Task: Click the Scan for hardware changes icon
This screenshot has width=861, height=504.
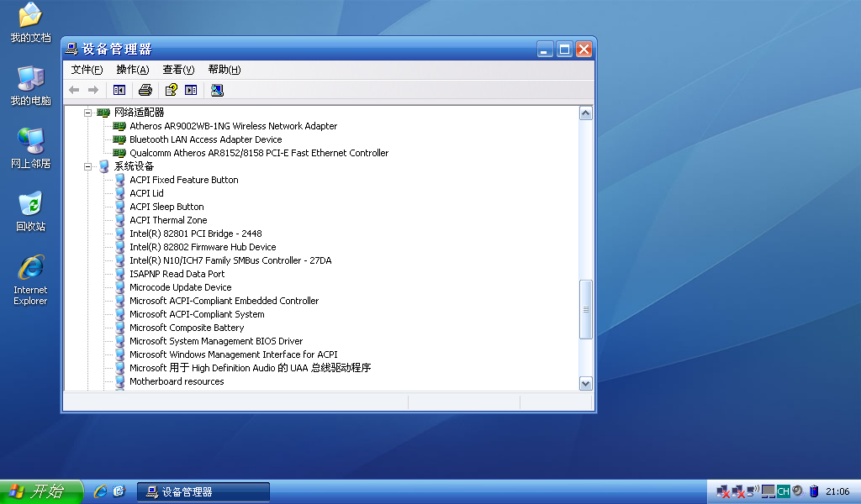Action: coord(217,90)
